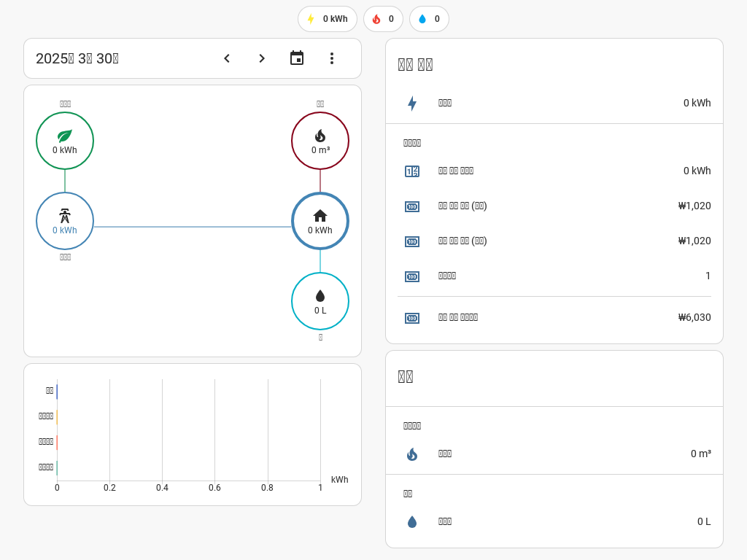
Task: Click the blue bar in usage chart
Action: pyautogui.click(x=57, y=392)
